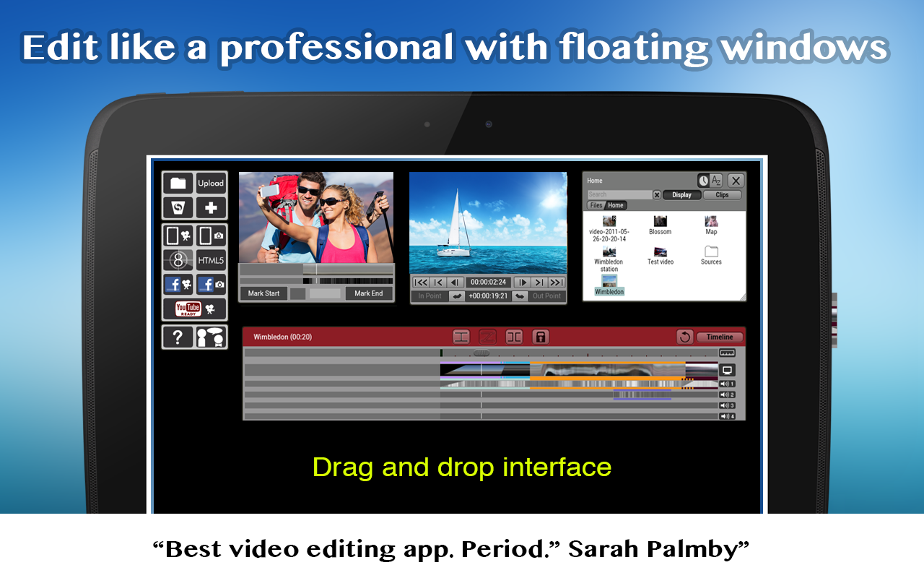The height and width of the screenshot is (578, 924).
Task: Select the Home breadcrumb tab
Action: point(616,205)
